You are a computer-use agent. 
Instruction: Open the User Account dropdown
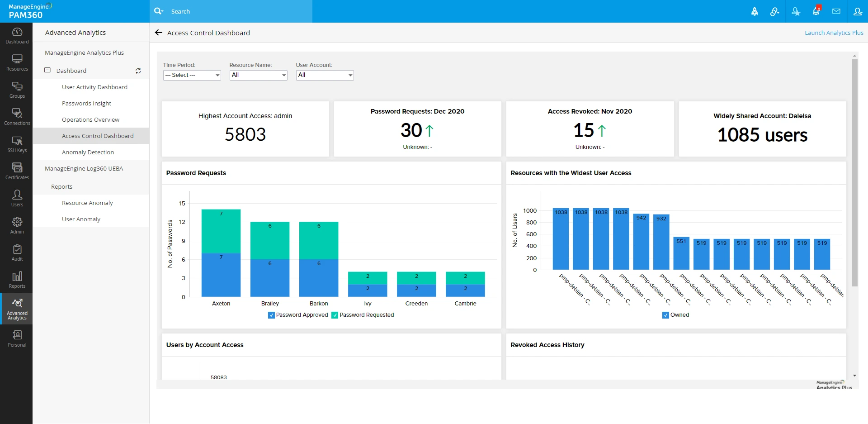[x=325, y=75]
